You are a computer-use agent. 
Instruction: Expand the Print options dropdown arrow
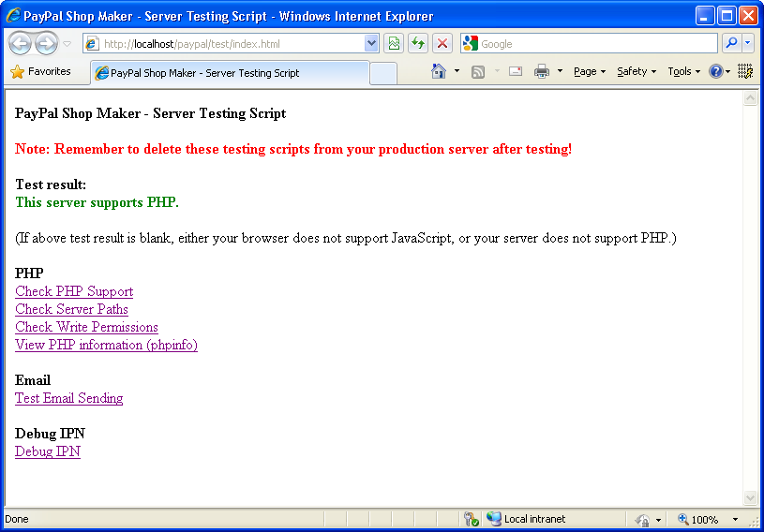560,71
